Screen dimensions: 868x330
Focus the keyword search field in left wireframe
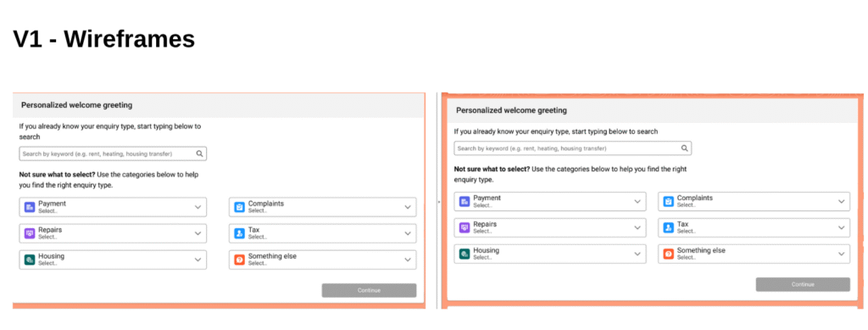(113, 154)
